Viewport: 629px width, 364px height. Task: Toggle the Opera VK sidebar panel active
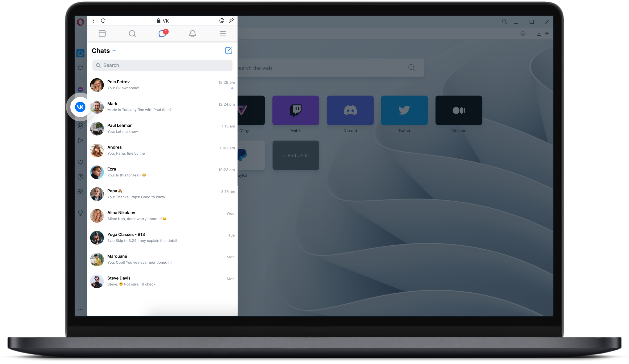pos(80,107)
